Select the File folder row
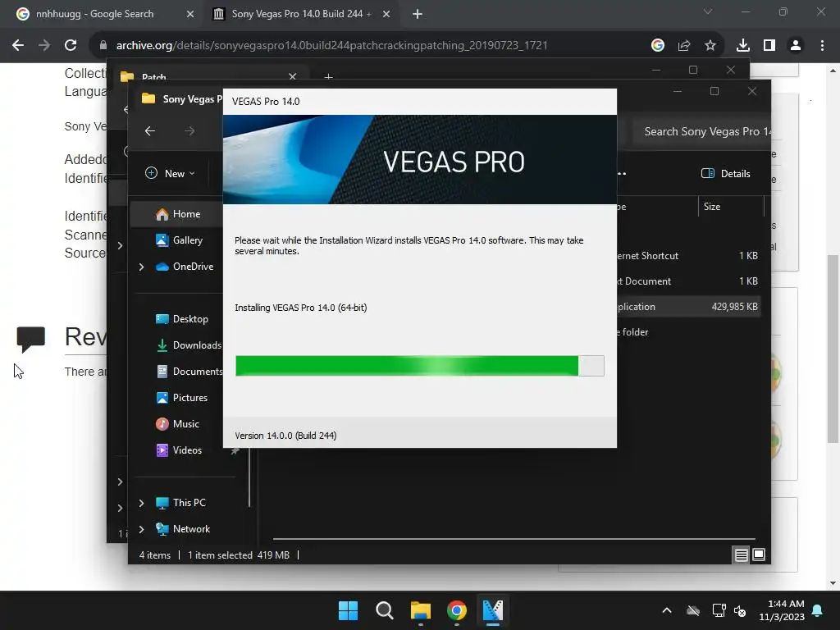The height and width of the screenshot is (630, 840). (688, 332)
